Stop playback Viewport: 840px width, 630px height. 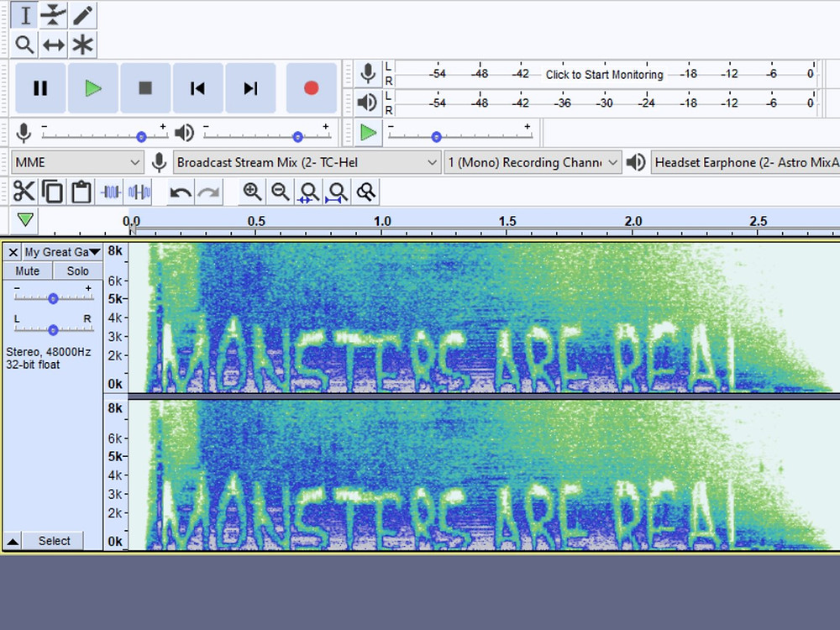145,88
